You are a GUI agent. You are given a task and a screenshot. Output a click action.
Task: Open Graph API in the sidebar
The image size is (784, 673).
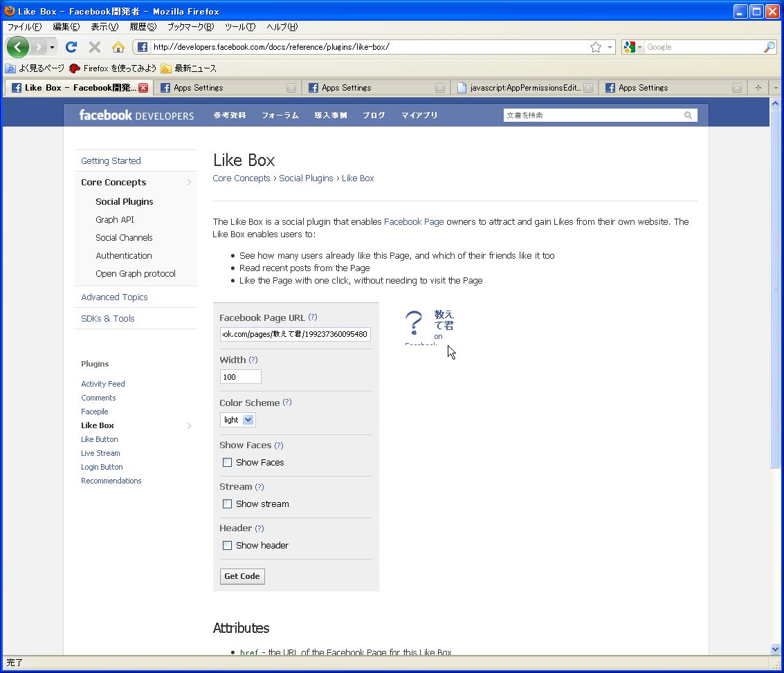click(x=114, y=220)
